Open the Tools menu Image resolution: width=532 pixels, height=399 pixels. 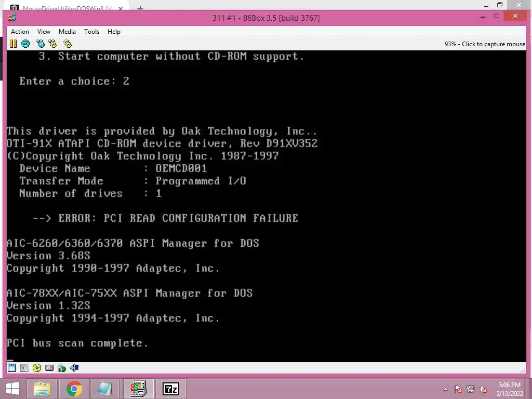click(91, 32)
